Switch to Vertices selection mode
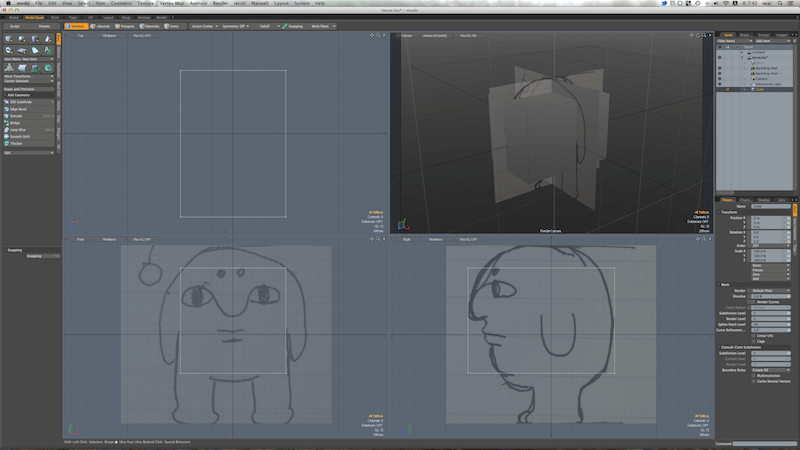 (x=76, y=26)
